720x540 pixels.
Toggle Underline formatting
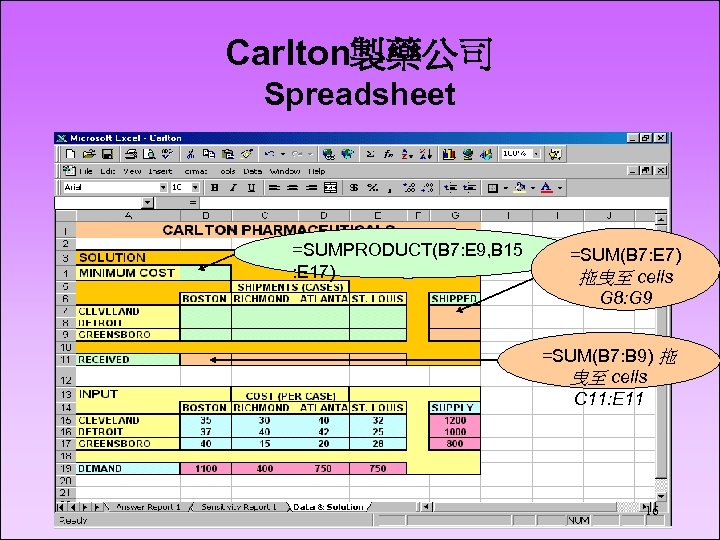(x=251, y=187)
